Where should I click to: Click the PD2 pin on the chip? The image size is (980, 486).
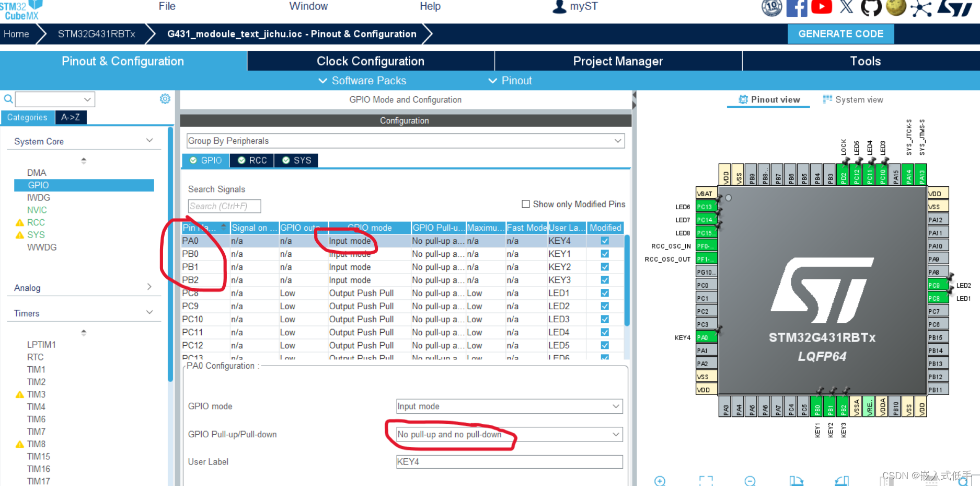click(x=843, y=174)
